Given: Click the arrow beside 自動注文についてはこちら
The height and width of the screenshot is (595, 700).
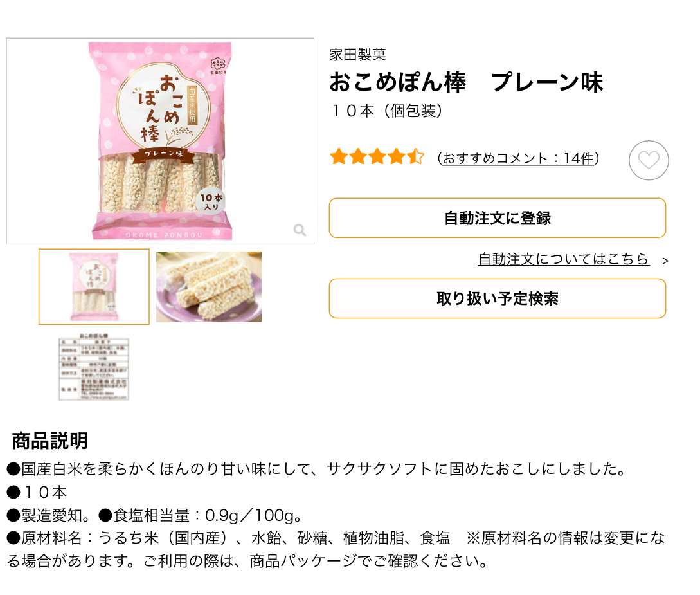Looking at the screenshot, I should [x=665, y=261].
